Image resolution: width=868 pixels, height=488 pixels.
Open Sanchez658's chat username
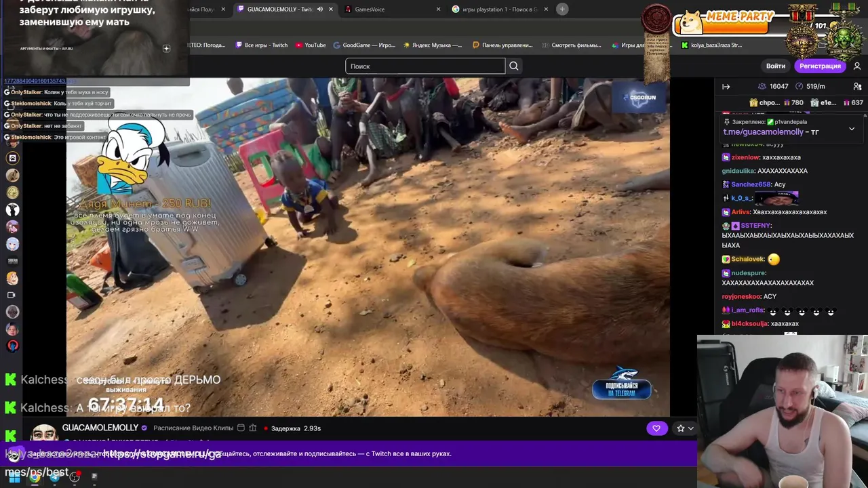(751, 184)
